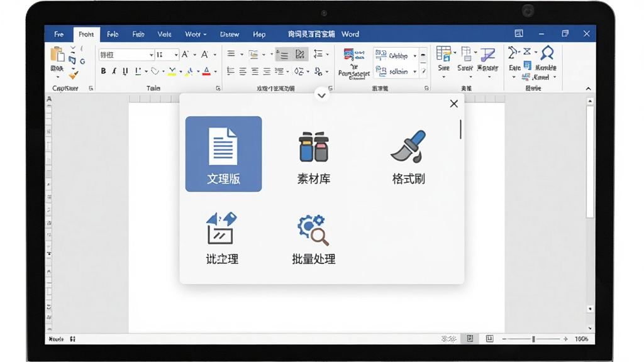Switch to the Felo tab

coord(113,35)
